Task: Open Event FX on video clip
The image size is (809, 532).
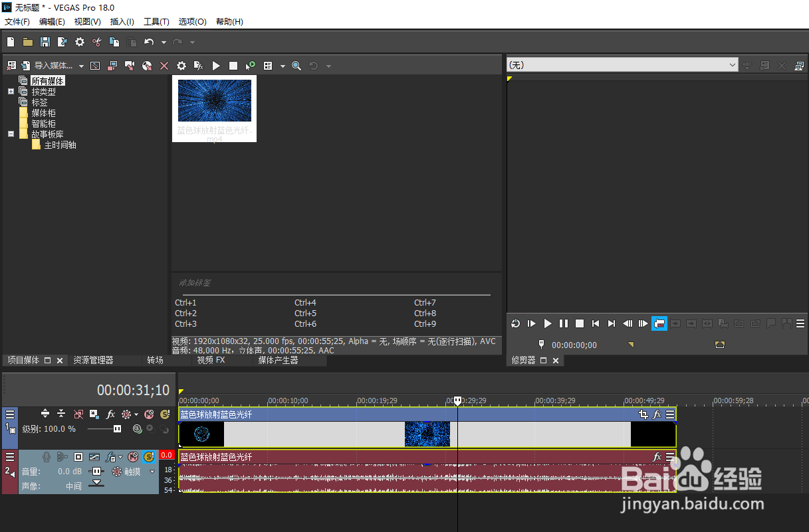Action: [657, 414]
